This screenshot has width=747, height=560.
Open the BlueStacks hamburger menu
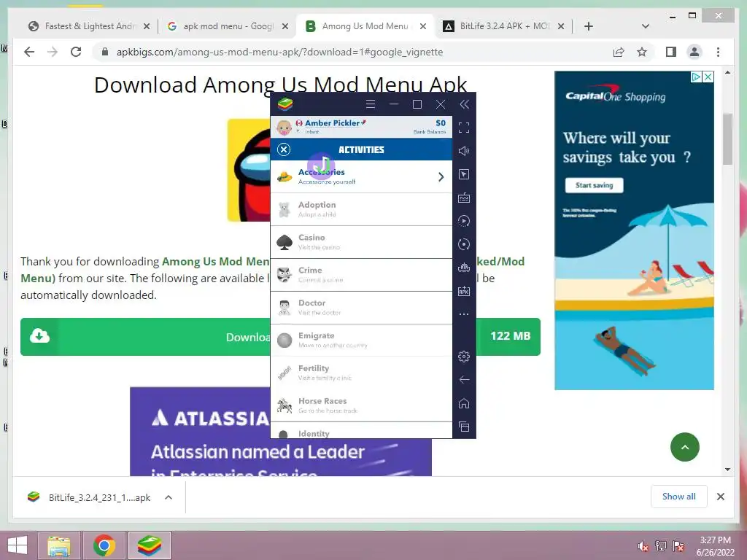(370, 104)
